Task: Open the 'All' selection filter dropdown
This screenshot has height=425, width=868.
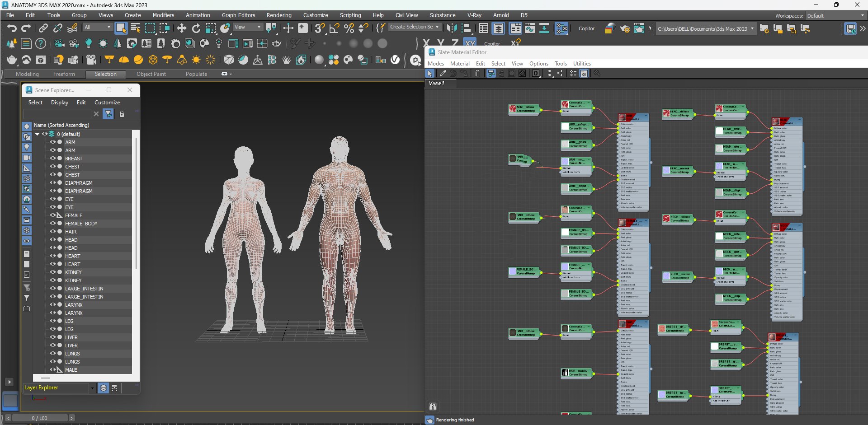Action: coord(97,28)
